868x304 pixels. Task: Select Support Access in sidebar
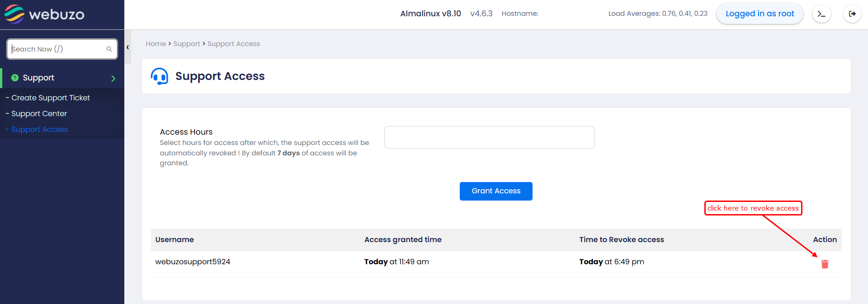[39, 130]
